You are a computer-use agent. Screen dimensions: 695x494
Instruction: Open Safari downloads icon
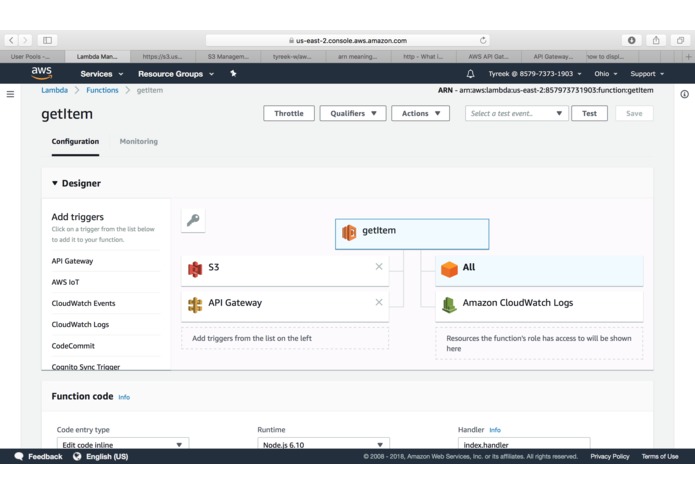[x=632, y=40]
